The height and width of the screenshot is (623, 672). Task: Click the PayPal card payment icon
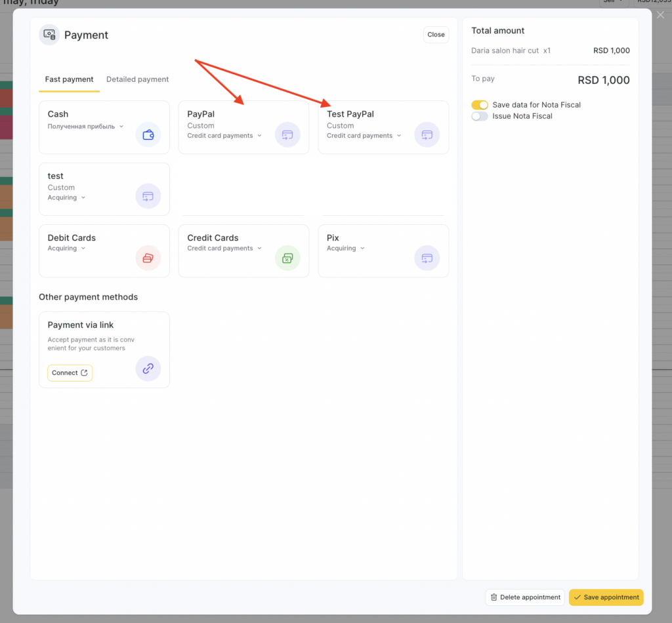(x=287, y=135)
